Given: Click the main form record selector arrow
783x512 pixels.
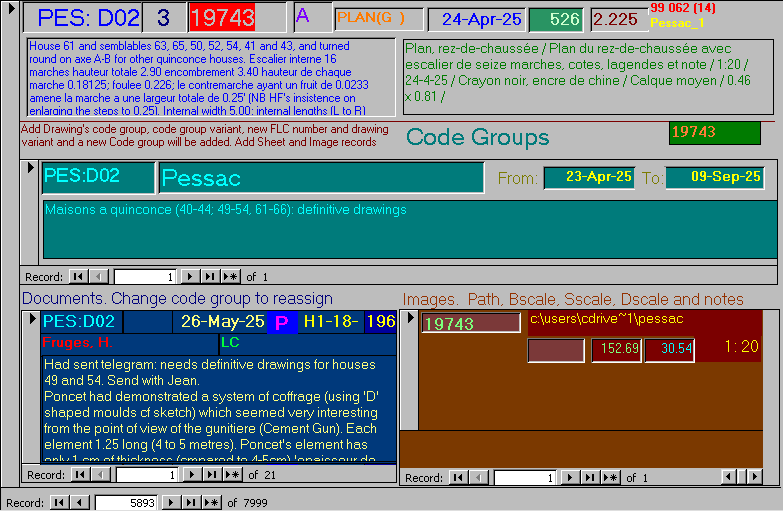Looking at the screenshot, I should 11,8.
